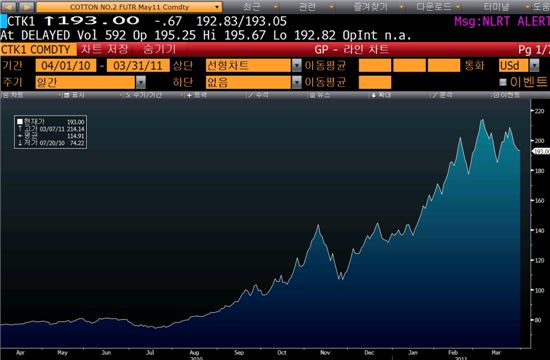This screenshot has width=550, height=360.
Task: Expand the arrow next to 즐겨찾기
Action: [402, 7]
